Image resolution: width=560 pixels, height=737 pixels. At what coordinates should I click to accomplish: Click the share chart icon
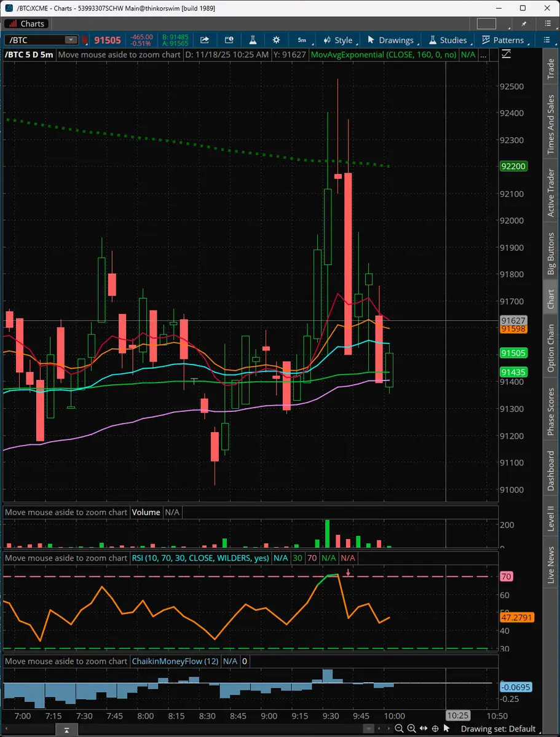point(205,40)
